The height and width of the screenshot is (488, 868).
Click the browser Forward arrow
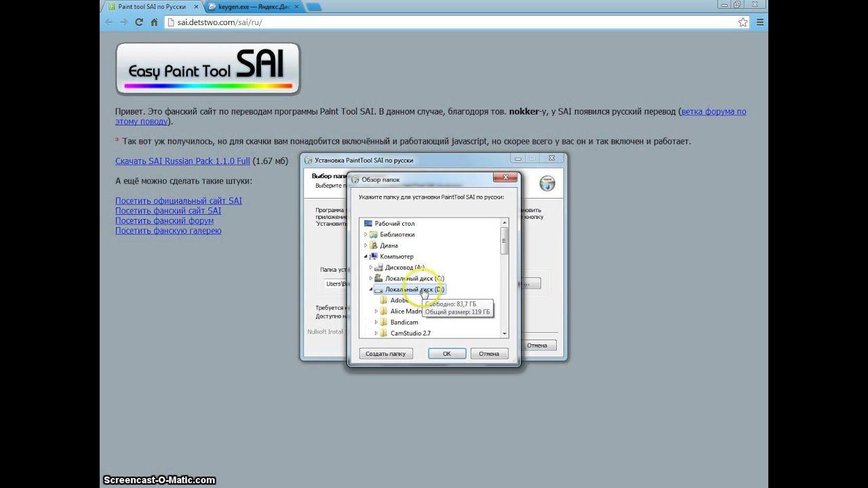coord(123,22)
